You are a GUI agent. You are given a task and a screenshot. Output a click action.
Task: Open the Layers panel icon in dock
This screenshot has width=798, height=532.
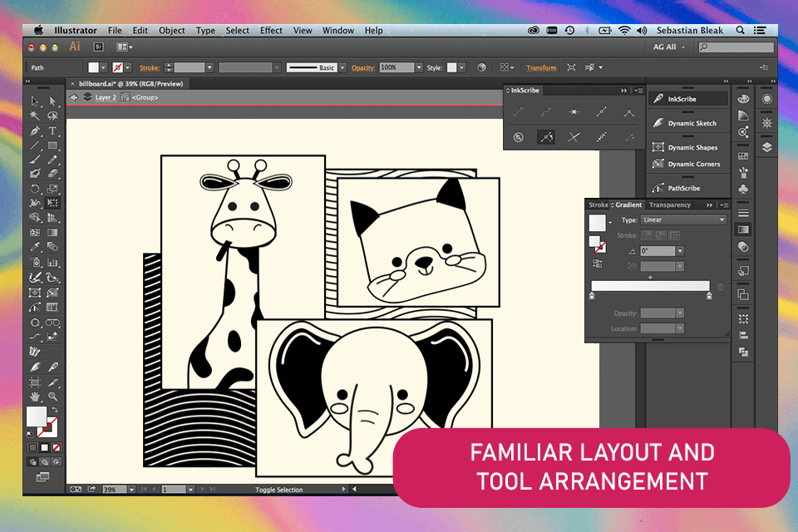pyautogui.click(x=766, y=146)
